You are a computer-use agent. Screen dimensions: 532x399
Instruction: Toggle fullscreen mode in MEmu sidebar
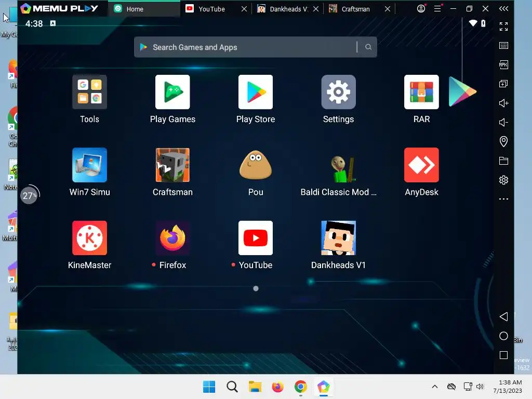(503, 26)
